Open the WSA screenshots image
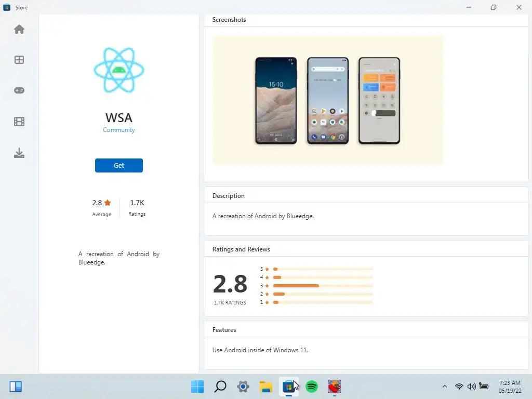This screenshot has height=399, width=532. [x=328, y=100]
